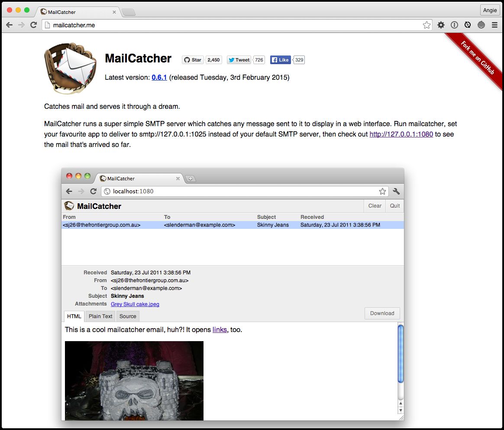Click the localhost:1080 address field
The width and height of the screenshot is (504, 430).
[245, 192]
